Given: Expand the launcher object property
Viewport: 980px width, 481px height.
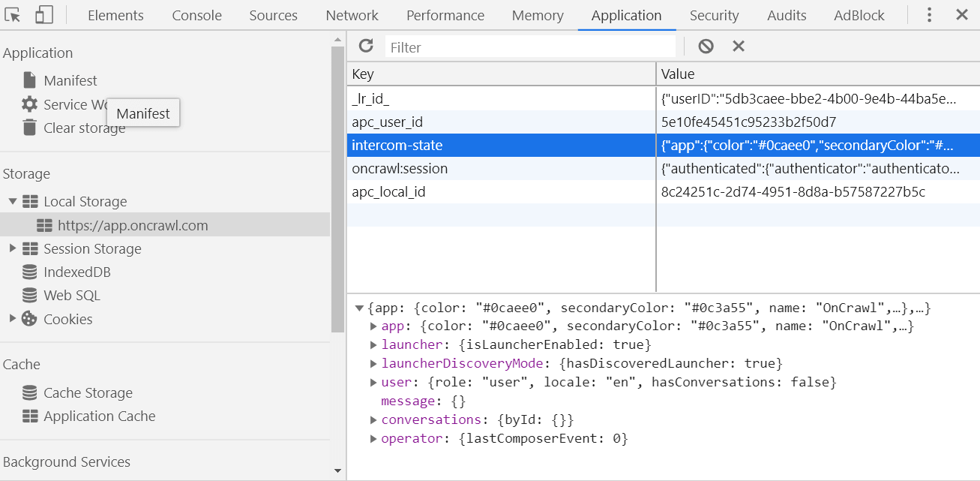Looking at the screenshot, I should click(x=373, y=344).
